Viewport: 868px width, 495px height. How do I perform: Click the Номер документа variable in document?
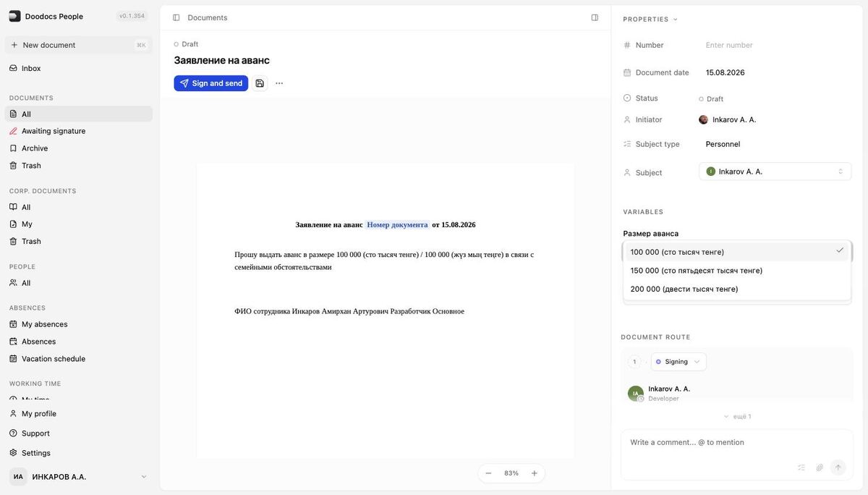pyautogui.click(x=397, y=225)
